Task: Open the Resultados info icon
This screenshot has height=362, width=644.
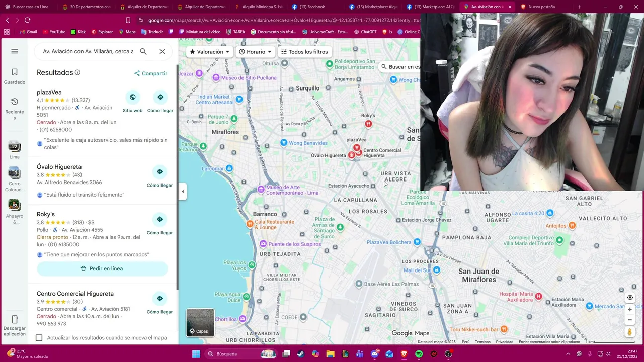Action: coord(77,73)
